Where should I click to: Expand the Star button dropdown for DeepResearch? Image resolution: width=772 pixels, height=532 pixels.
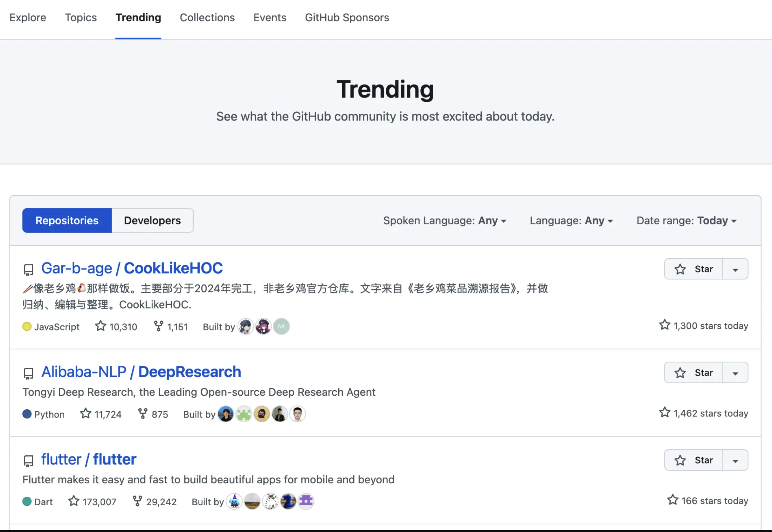pos(735,372)
